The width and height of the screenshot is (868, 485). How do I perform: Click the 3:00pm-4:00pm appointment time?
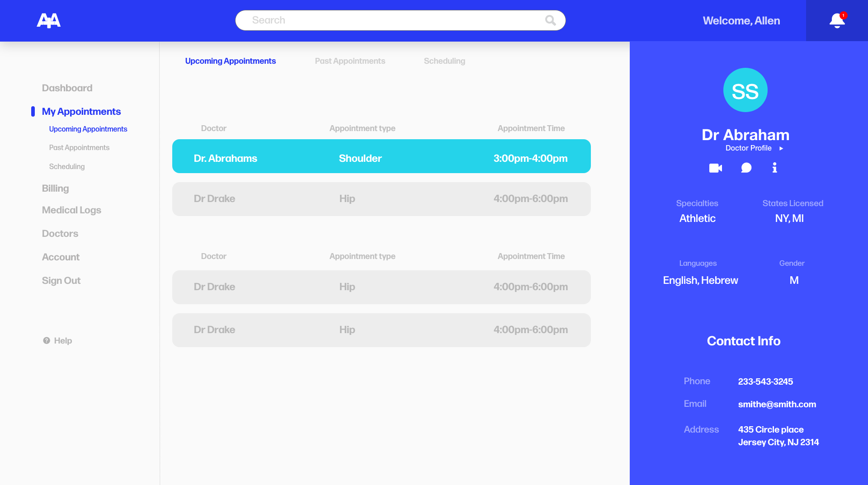(530, 159)
